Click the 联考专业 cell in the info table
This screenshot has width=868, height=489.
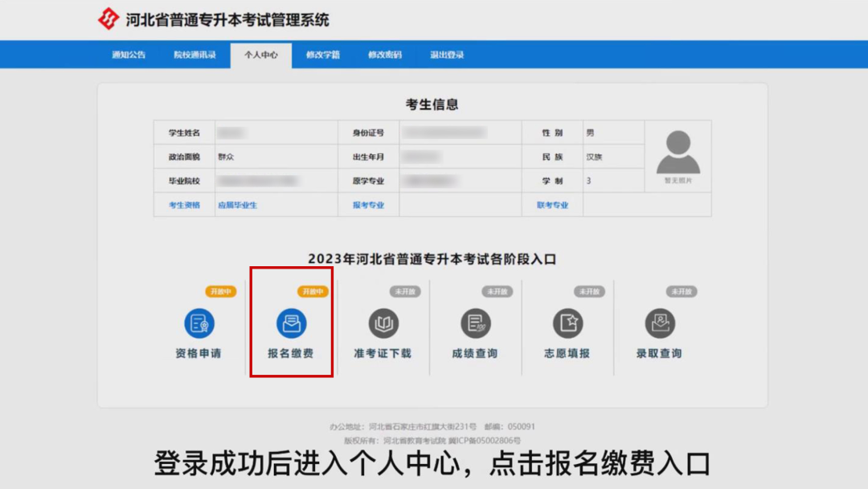[x=551, y=205]
